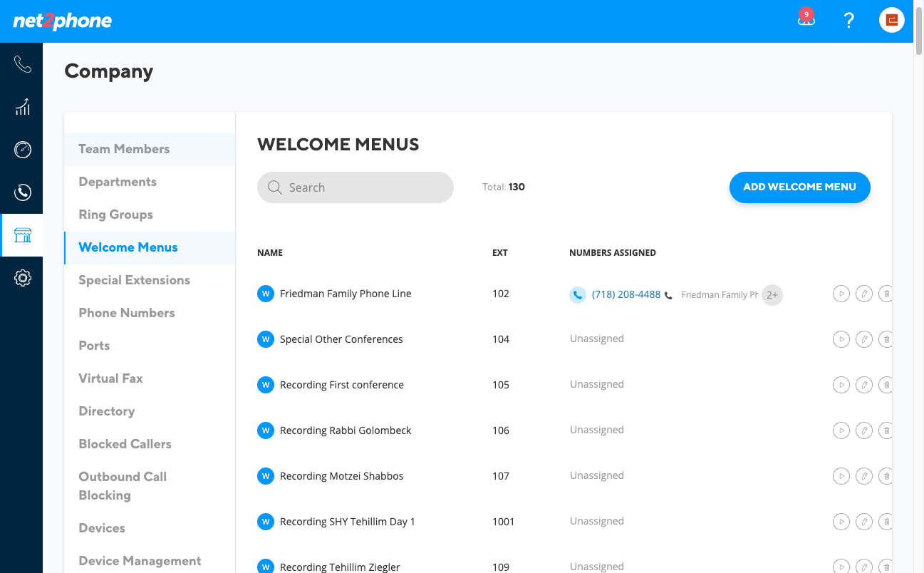924x573 pixels.
Task: Open the Directory section
Action: pos(150,411)
